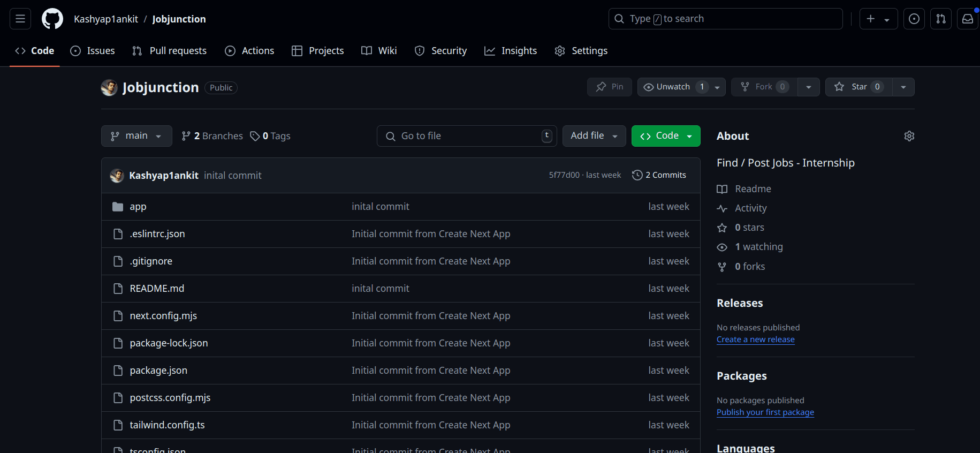The width and height of the screenshot is (980, 453).
Task: Click the Packages heading link
Action: 742,376
